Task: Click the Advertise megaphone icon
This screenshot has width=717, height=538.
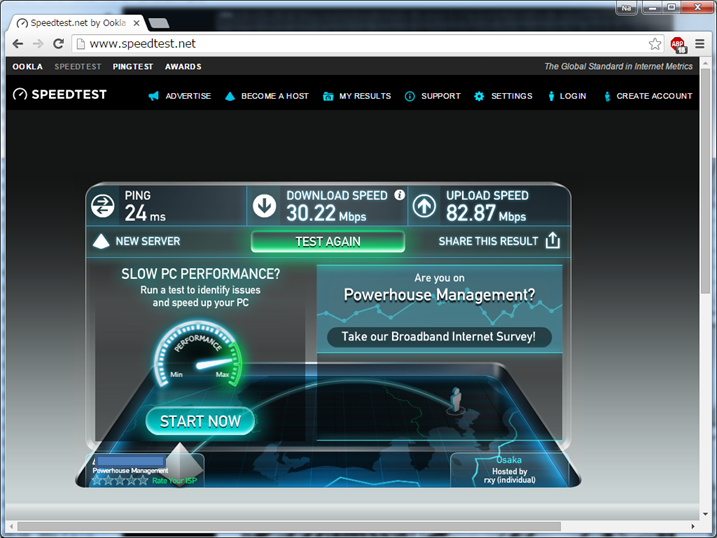Action: click(x=154, y=96)
